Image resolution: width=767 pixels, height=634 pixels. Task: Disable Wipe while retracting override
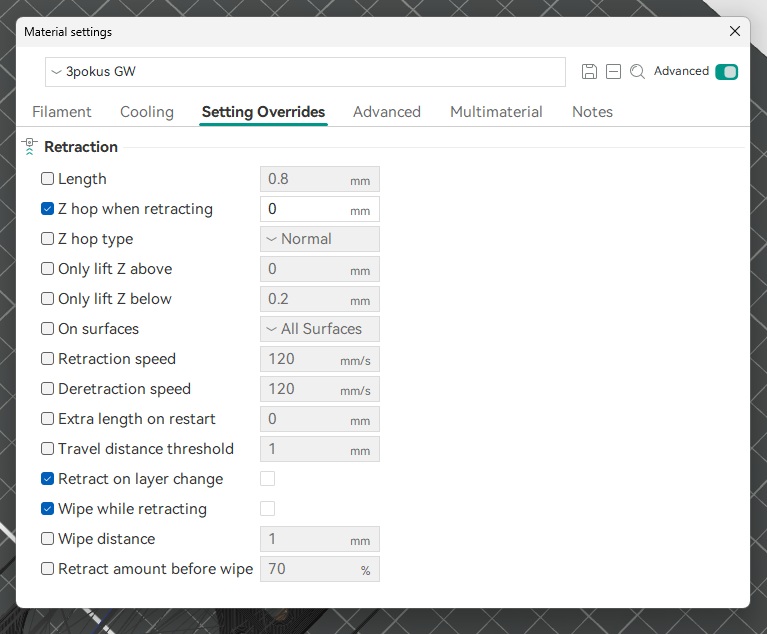tap(48, 509)
